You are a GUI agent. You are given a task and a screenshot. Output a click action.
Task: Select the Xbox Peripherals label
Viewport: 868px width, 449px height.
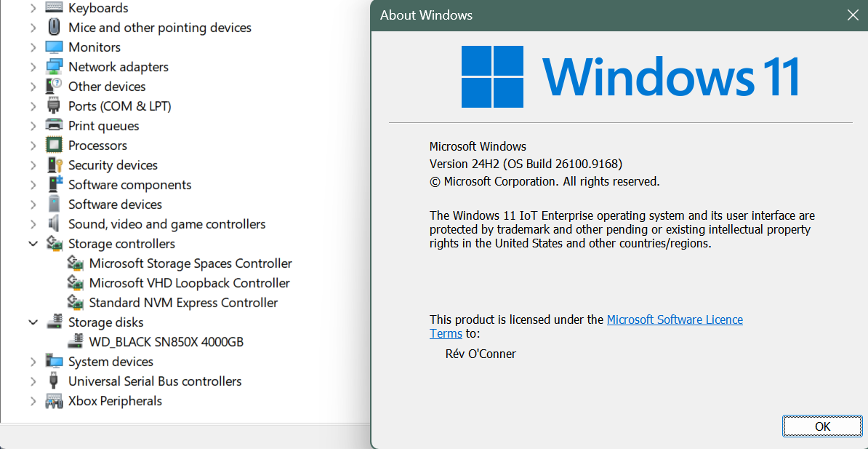pyautogui.click(x=115, y=401)
